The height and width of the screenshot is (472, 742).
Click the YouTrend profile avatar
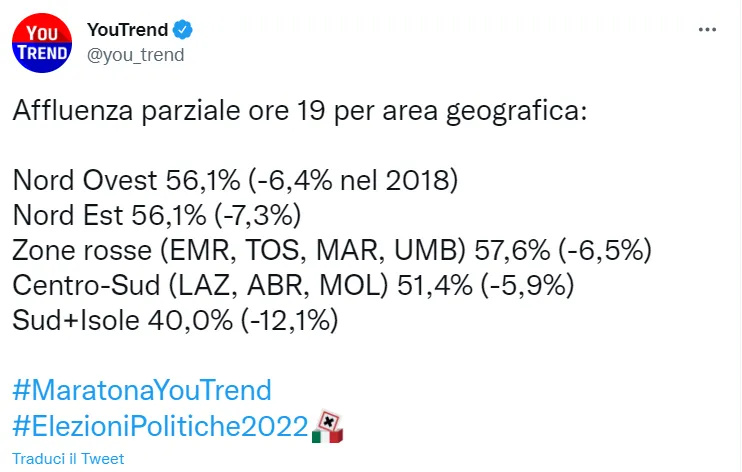point(42,44)
